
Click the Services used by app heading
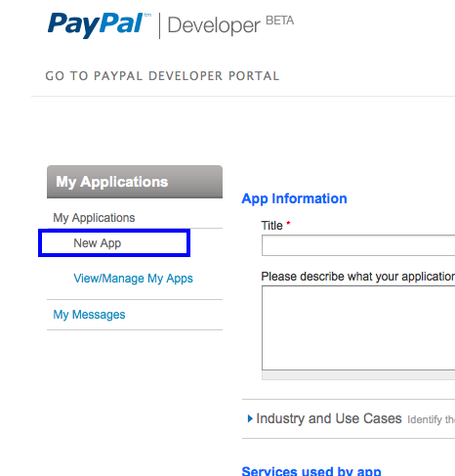[311, 471]
